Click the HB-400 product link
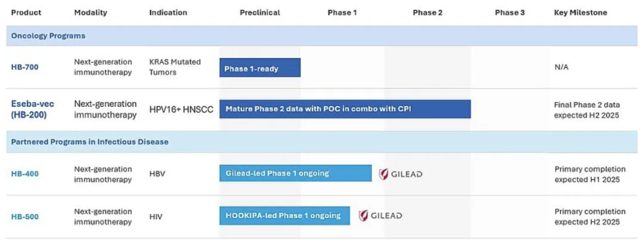Screen dimensions: 644x245 coord(24,174)
